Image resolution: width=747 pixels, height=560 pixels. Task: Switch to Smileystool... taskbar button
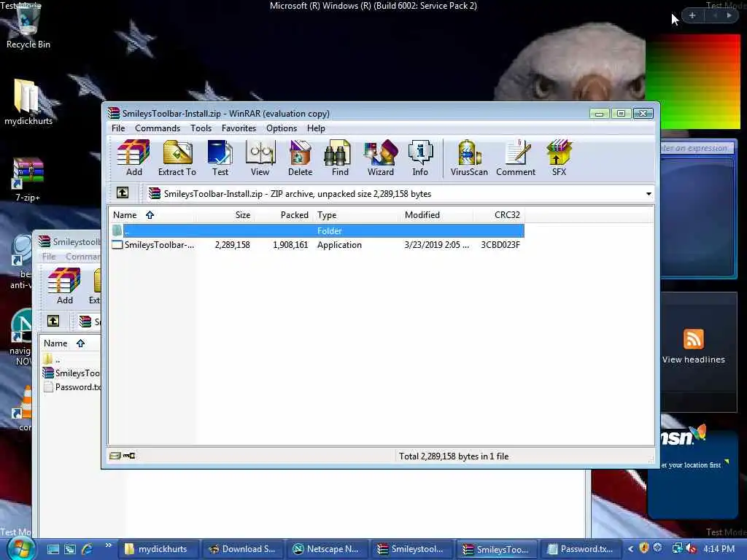pos(411,549)
